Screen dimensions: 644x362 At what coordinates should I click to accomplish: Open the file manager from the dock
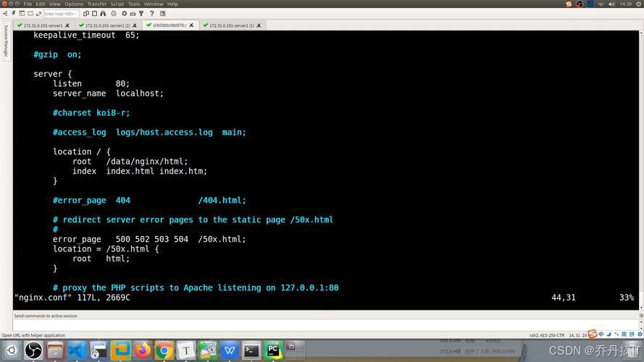pyautogui.click(x=55, y=350)
